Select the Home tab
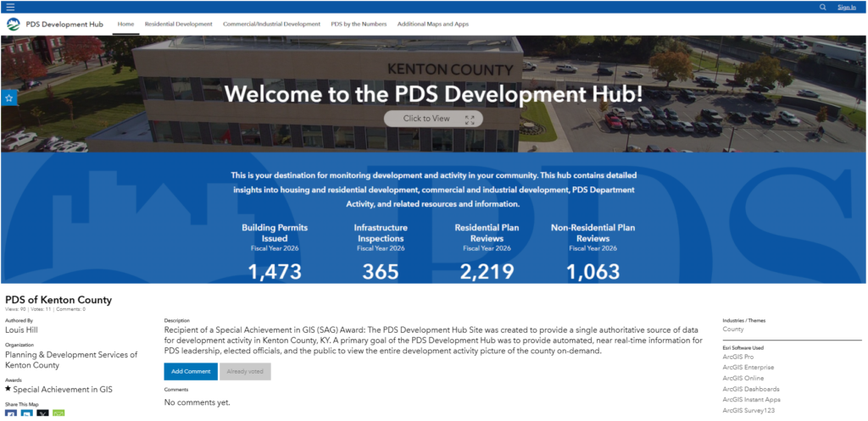Image resolution: width=868 pixels, height=421 pixels. click(125, 25)
